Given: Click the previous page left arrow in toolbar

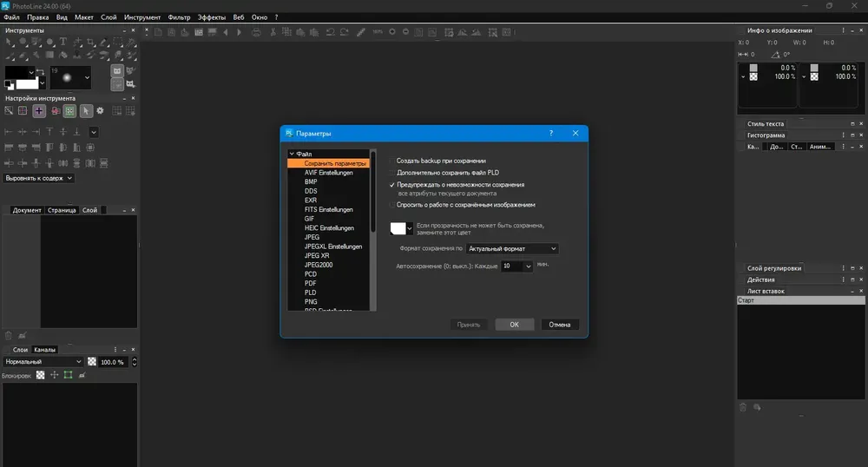Looking at the screenshot, I should [226, 32].
